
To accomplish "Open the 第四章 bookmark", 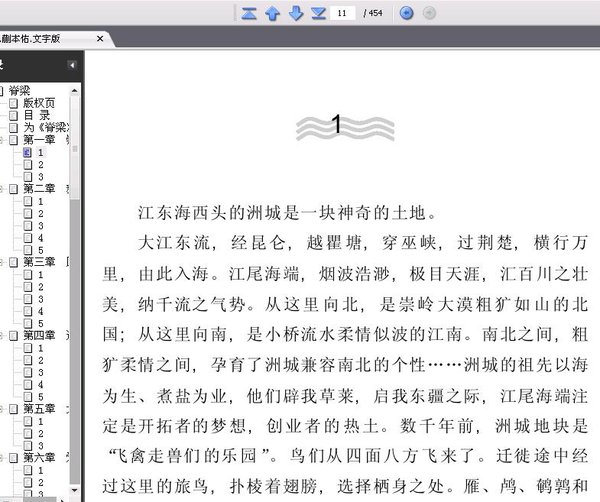I will click(x=39, y=336).
